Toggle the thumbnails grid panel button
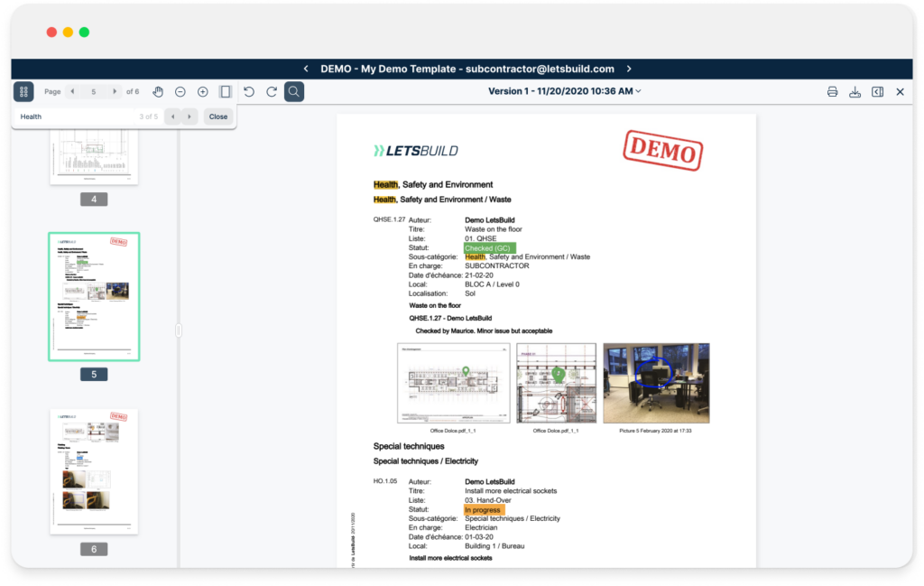The image size is (924, 586). 23,91
